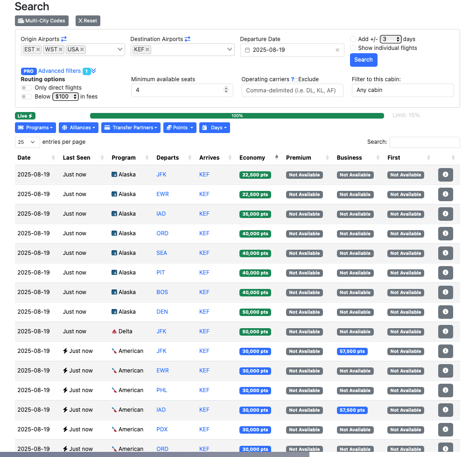Swap origin airports using the arrows icon
Screen dimensions: 476x457
64,39
